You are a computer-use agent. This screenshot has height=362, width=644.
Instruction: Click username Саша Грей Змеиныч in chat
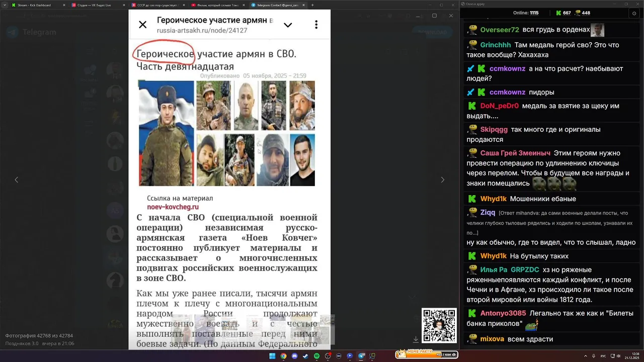coord(515,153)
